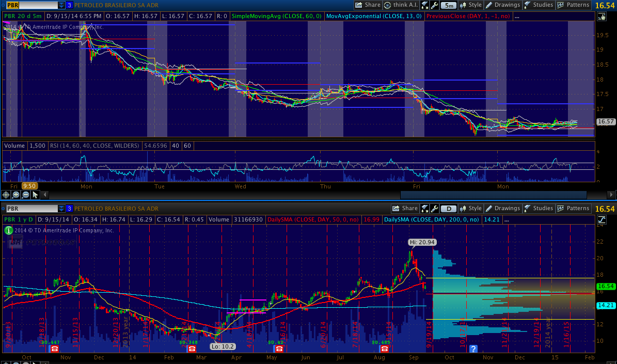Image resolution: width=617 pixels, height=364 pixels.
Task: Click the blue question mark icon on the lower chart axis
Action: (473, 349)
